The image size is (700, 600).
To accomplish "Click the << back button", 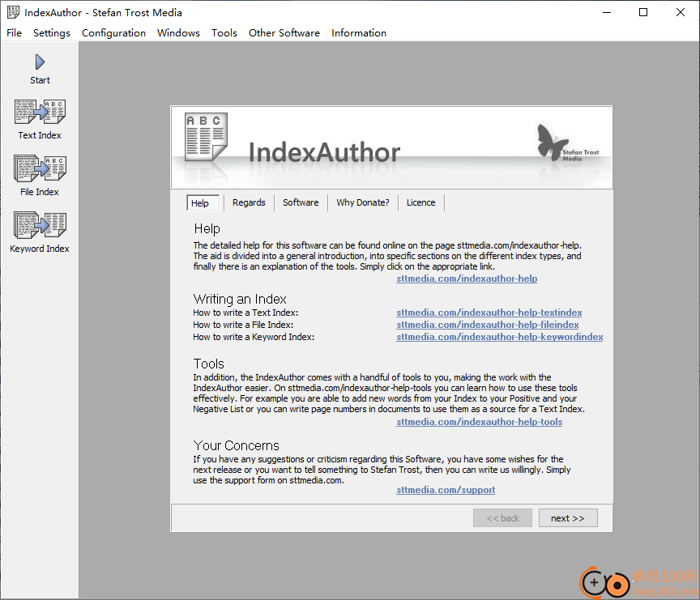I will click(x=502, y=518).
